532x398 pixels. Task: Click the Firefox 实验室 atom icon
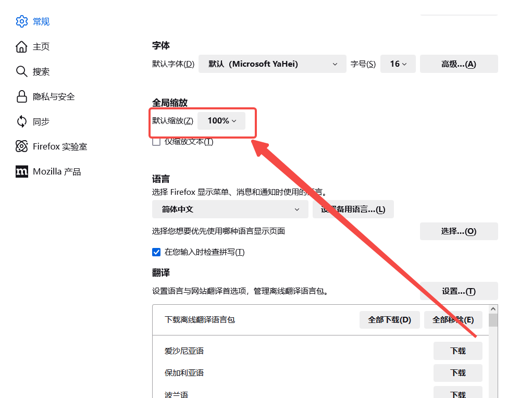coord(22,146)
